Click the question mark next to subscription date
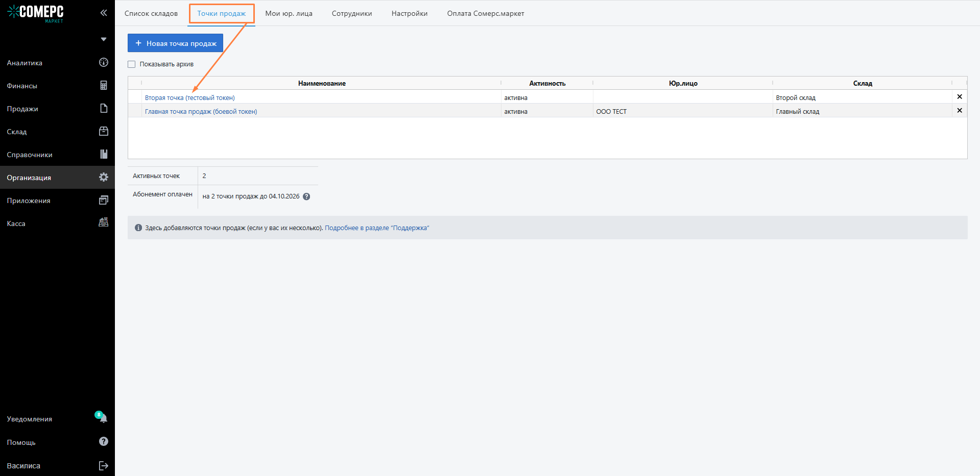Viewport: 980px width, 476px height. click(306, 196)
